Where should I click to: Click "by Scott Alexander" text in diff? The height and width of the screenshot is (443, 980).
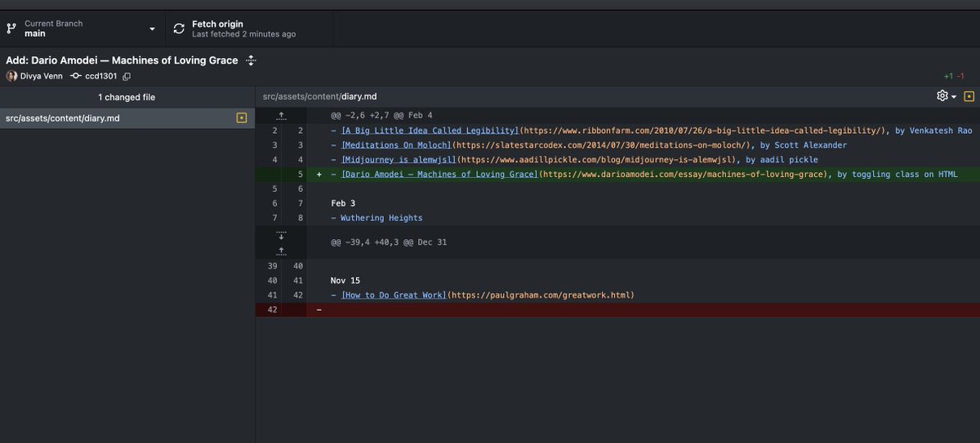pyautogui.click(x=803, y=145)
